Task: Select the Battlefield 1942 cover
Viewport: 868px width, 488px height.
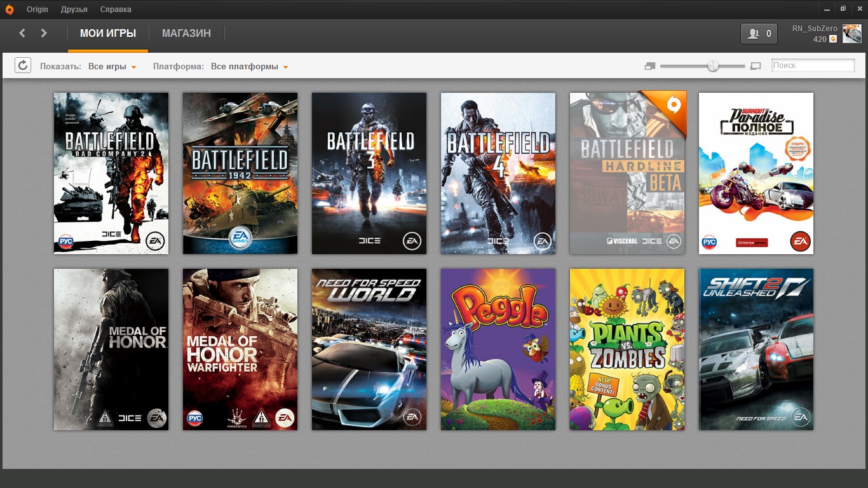Action: point(240,173)
